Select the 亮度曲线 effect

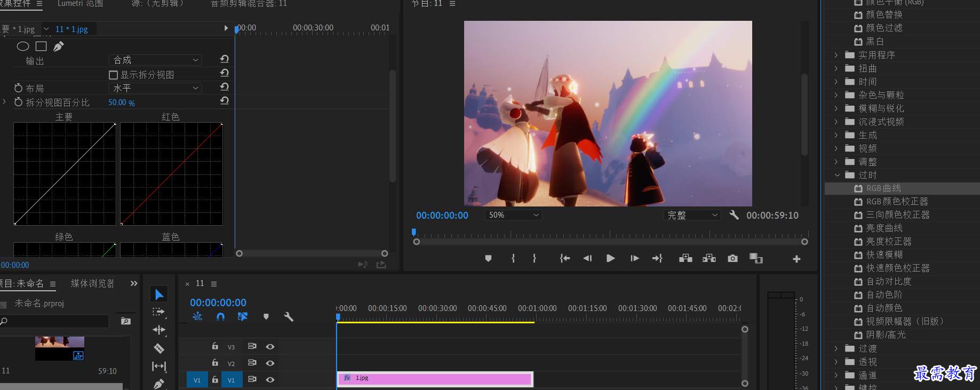pos(885,228)
